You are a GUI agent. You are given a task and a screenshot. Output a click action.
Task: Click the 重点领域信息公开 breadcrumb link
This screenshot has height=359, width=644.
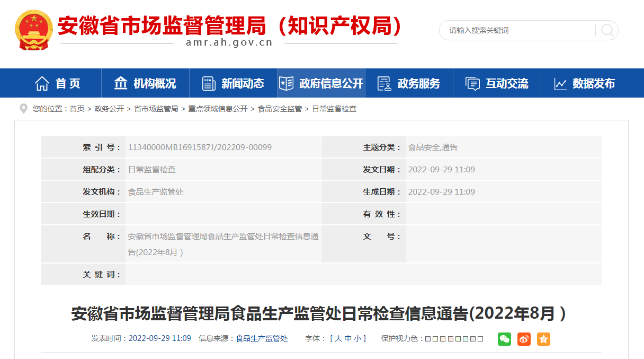(218, 109)
